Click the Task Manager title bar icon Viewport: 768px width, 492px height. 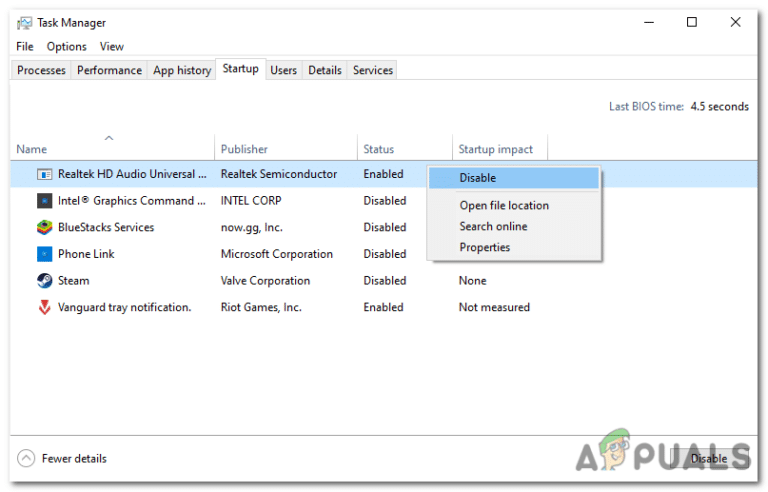(24, 23)
